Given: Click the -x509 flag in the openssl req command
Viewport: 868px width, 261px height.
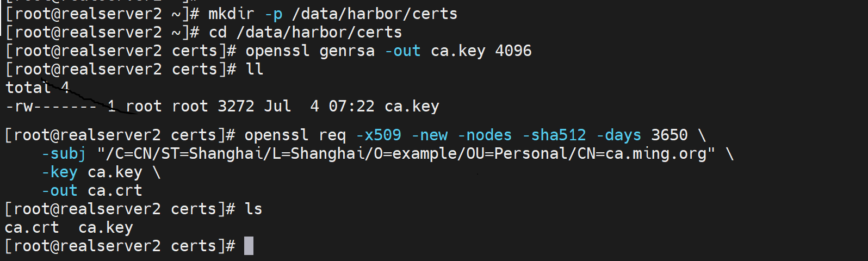Looking at the screenshot, I should [379, 135].
